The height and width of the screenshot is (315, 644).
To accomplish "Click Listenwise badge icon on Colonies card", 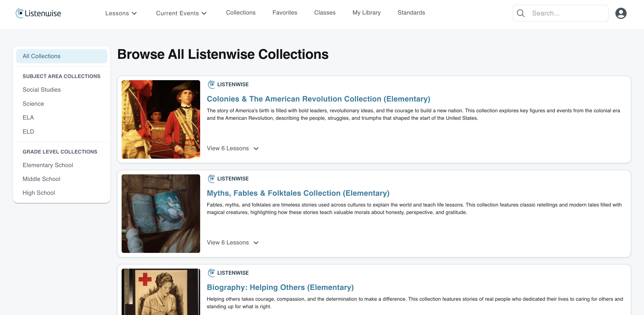I will [x=211, y=85].
